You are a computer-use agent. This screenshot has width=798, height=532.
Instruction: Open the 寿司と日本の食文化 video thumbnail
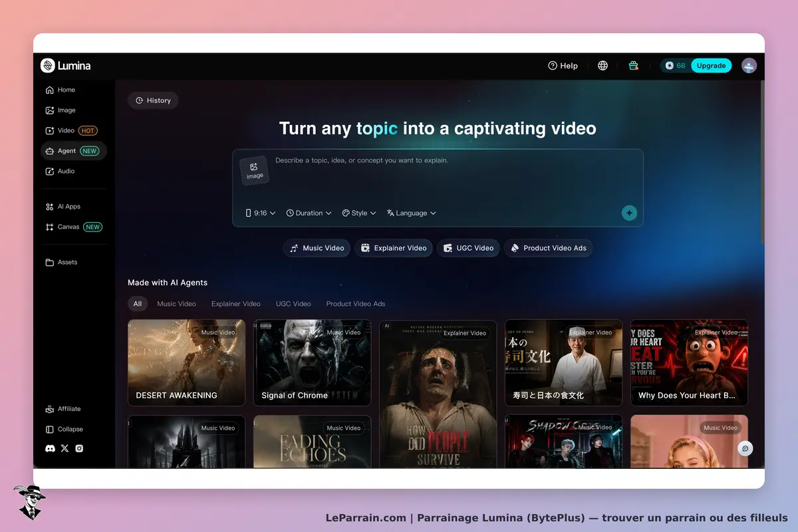tap(563, 362)
